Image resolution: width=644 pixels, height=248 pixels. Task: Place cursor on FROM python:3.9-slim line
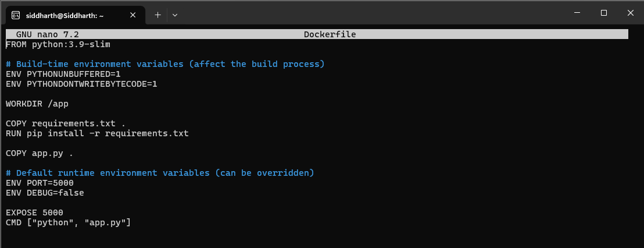point(58,44)
